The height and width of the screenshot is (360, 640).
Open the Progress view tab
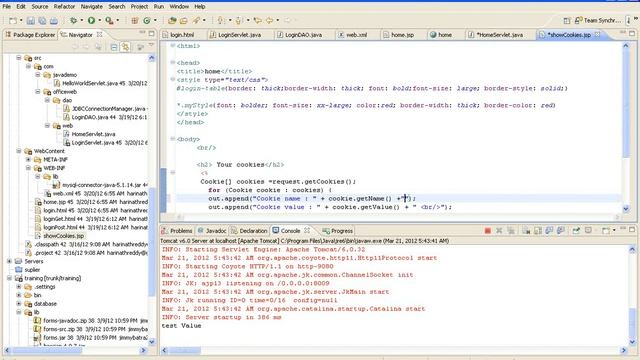[338, 231]
